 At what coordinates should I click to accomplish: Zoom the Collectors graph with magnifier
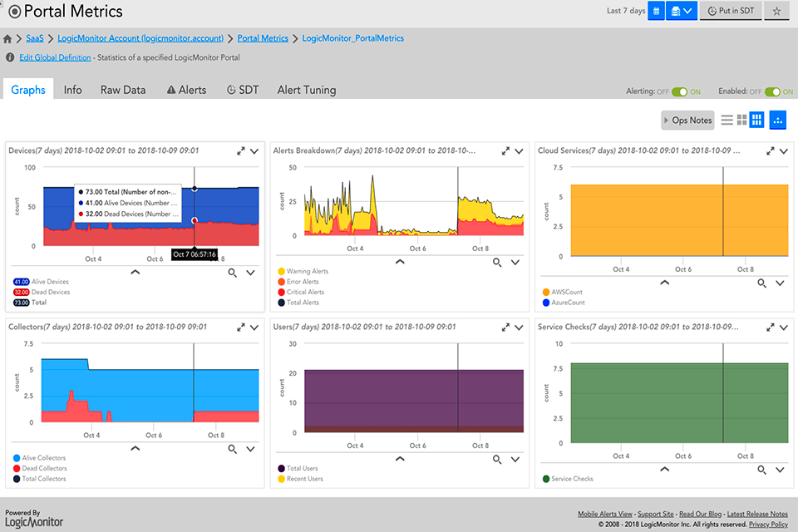pos(233,449)
